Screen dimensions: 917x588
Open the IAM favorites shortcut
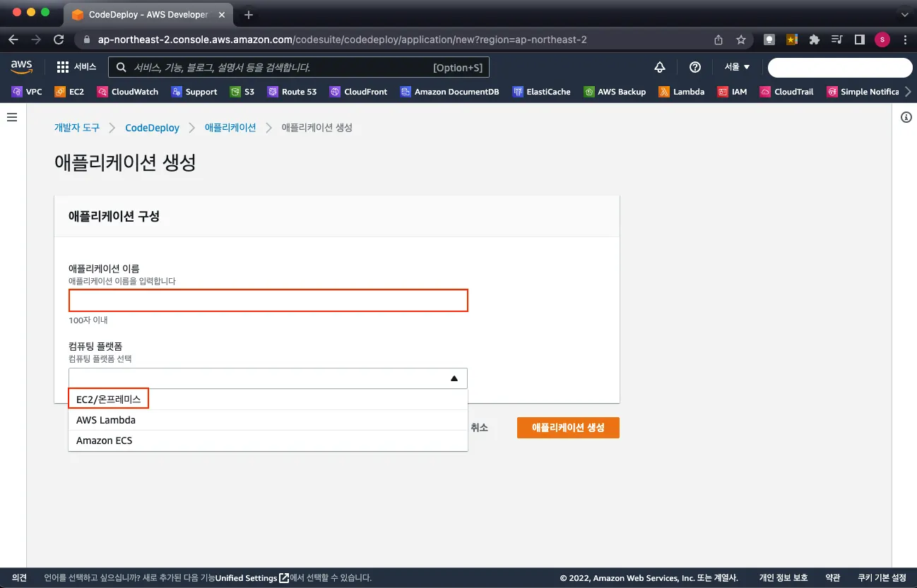[732, 92]
